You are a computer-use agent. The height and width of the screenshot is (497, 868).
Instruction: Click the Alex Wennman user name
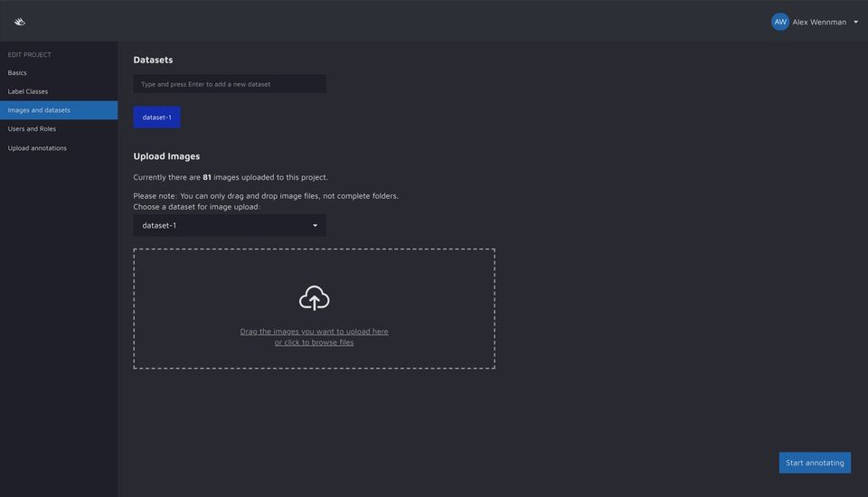(x=819, y=22)
